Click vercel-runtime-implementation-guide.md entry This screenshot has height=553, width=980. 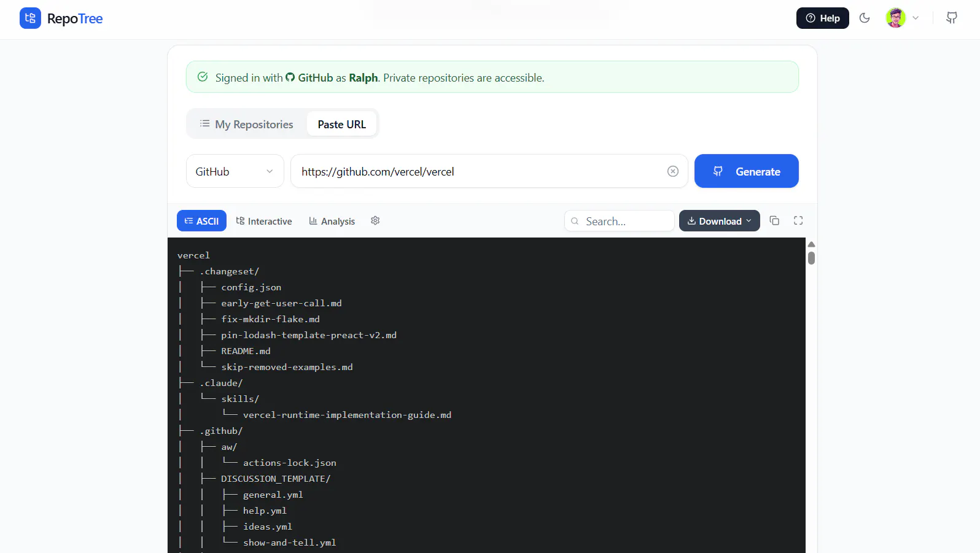347,415
